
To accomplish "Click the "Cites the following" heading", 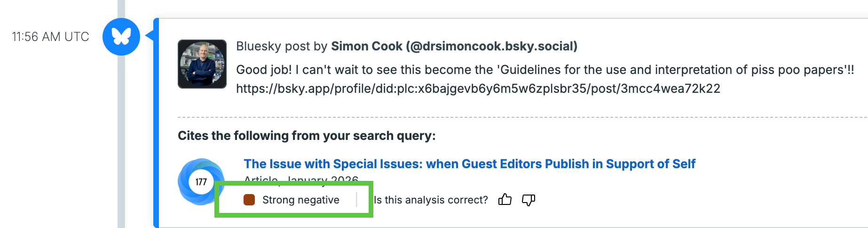I will coord(307,136).
